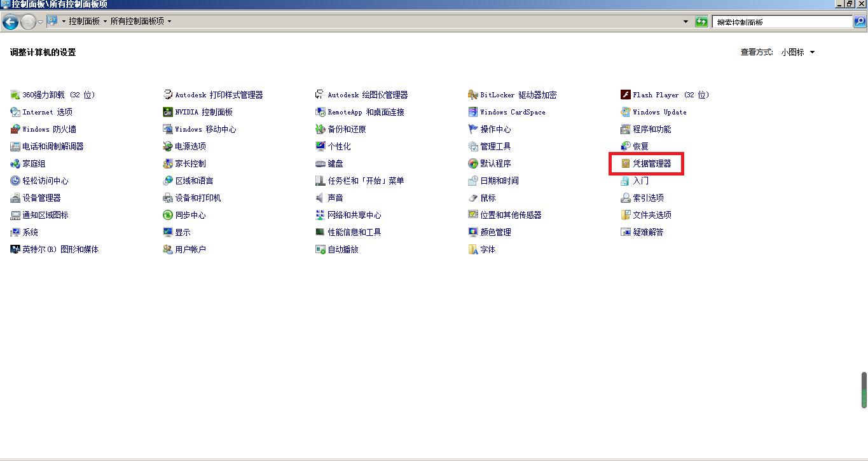Click the 声音 link
868x461 pixels.
335,198
